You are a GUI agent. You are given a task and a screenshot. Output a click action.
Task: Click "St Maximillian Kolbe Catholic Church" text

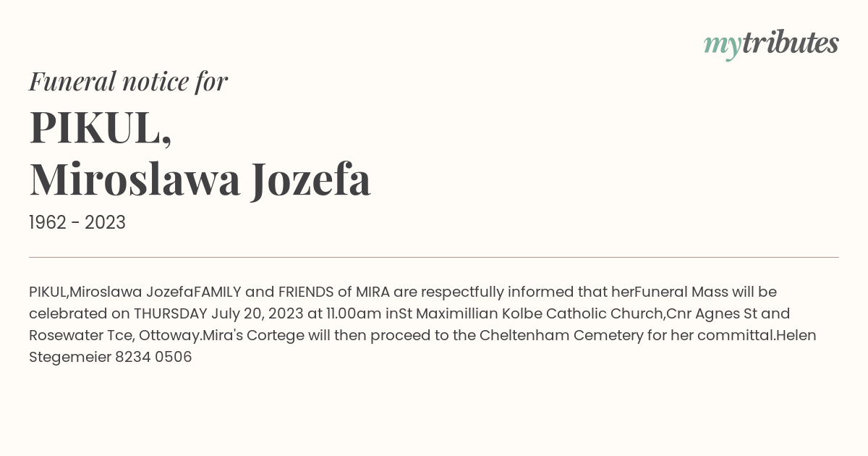tap(532, 313)
